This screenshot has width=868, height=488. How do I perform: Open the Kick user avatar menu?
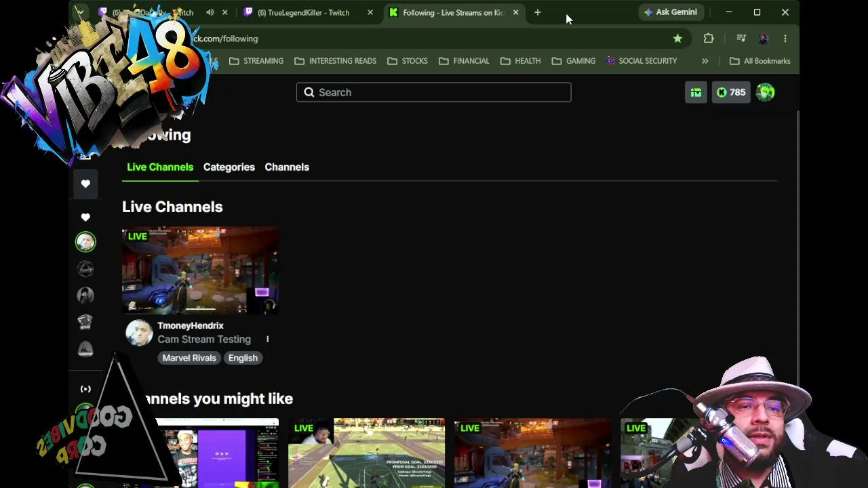click(765, 92)
